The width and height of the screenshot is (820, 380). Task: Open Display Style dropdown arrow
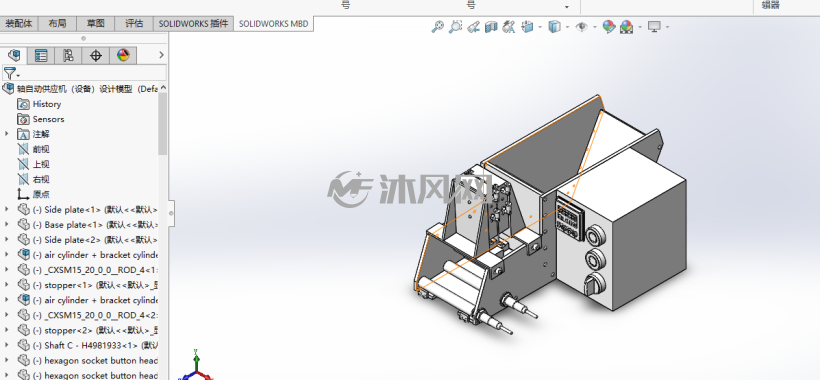click(x=567, y=27)
